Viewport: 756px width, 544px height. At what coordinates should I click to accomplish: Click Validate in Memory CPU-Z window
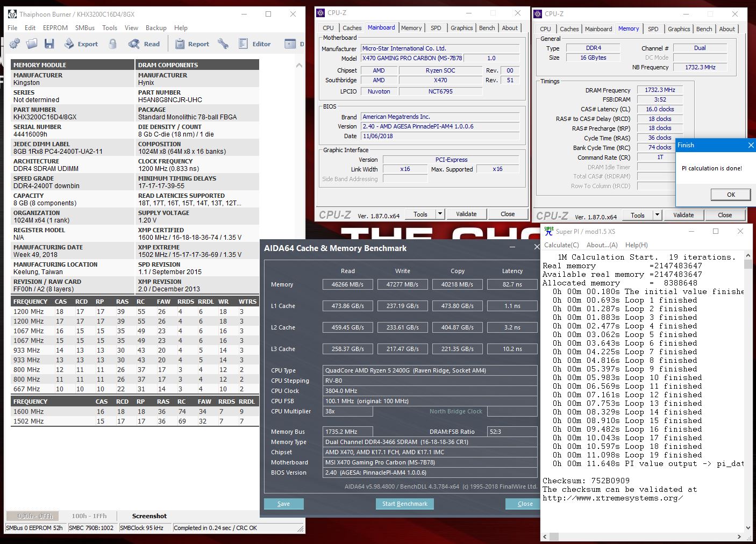click(x=683, y=215)
